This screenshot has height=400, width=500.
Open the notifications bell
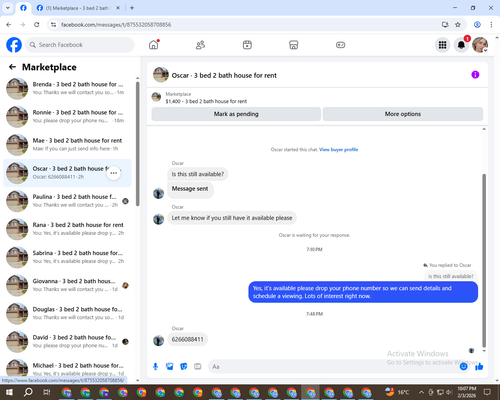pyautogui.click(x=461, y=45)
